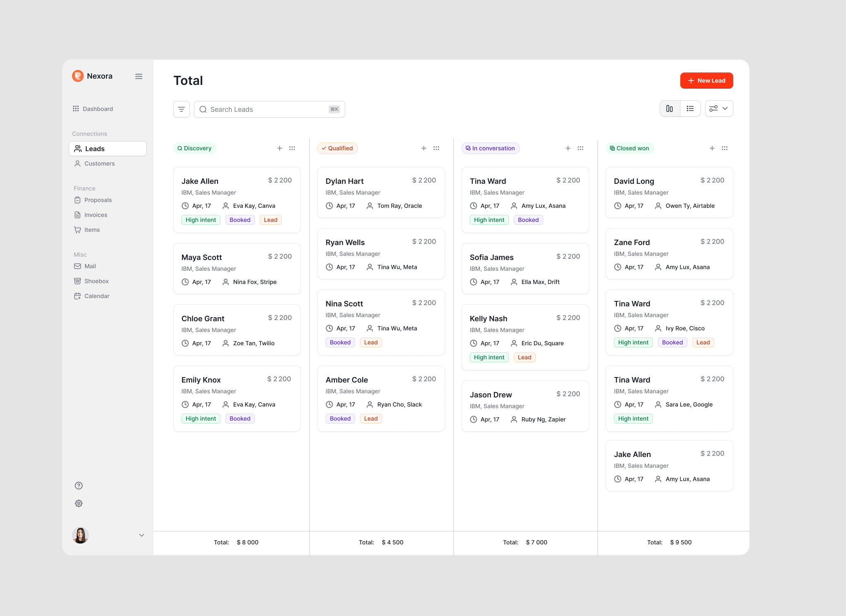Open Closed won column options dots

pos(725,148)
